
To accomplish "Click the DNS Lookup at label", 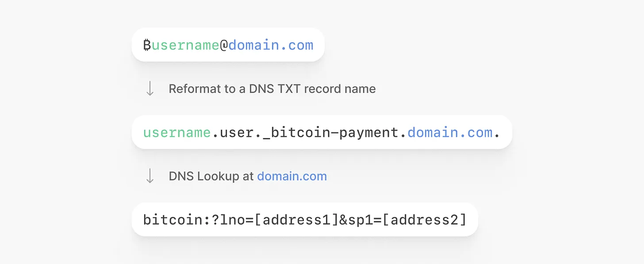I will (x=211, y=176).
